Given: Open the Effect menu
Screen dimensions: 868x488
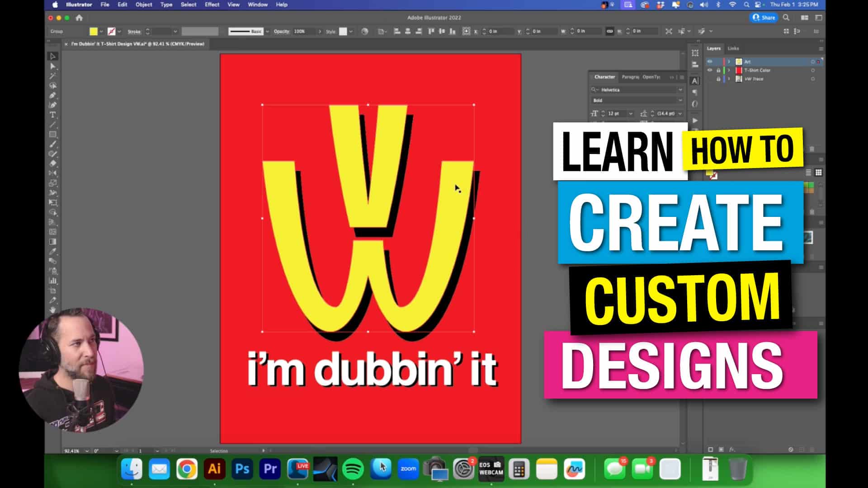Looking at the screenshot, I should click(212, 5).
